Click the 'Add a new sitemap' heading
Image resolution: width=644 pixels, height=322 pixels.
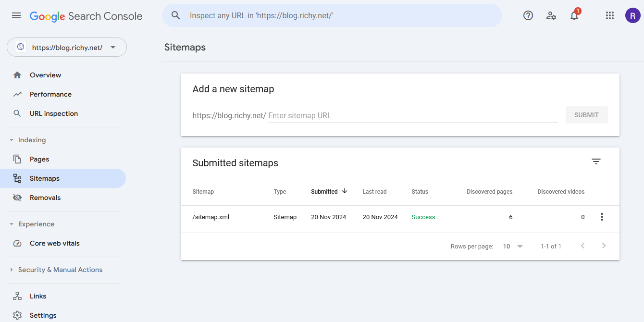coord(233,89)
